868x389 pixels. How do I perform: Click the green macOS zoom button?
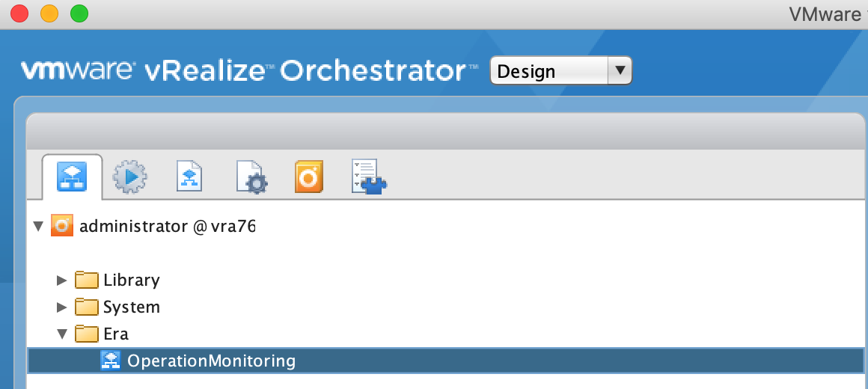pyautogui.click(x=79, y=13)
